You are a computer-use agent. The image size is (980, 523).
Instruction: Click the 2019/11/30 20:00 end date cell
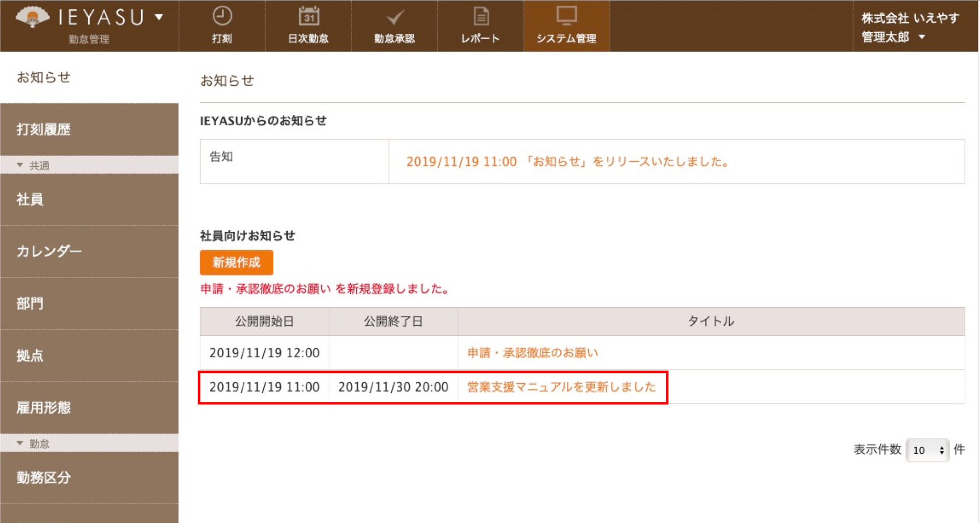tap(394, 387)
